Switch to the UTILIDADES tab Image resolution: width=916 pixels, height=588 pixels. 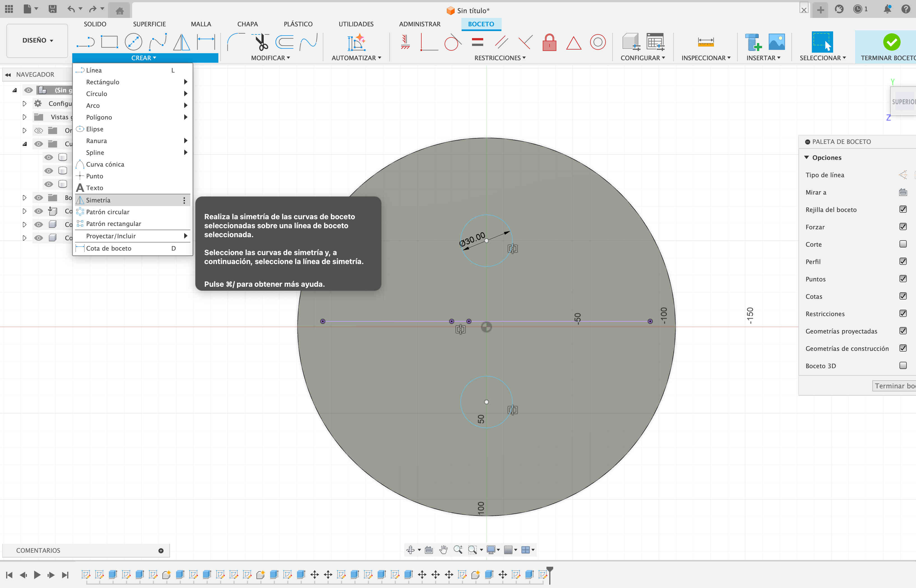356,24
